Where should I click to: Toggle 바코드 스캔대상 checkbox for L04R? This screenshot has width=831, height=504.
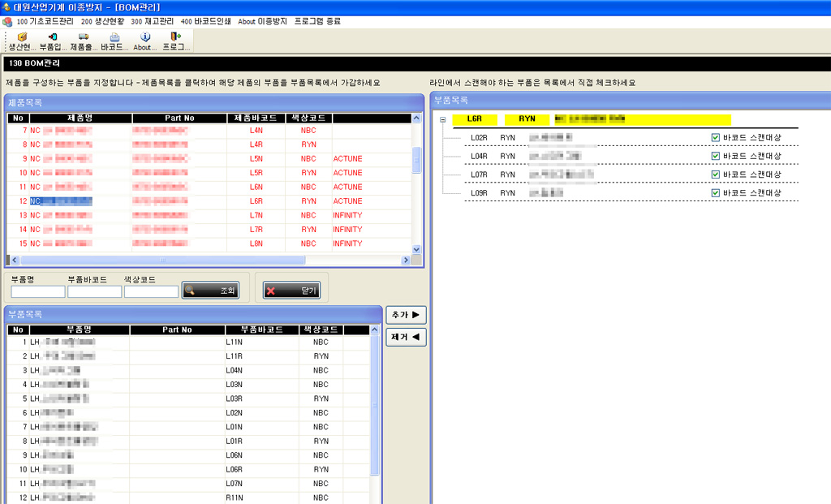click(715, 156)
